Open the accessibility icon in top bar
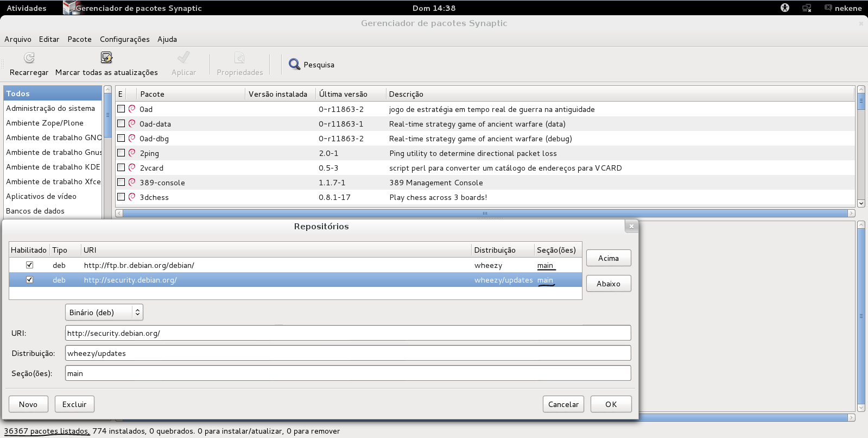This screenshot has width=868, height=438. click(785, 8)
